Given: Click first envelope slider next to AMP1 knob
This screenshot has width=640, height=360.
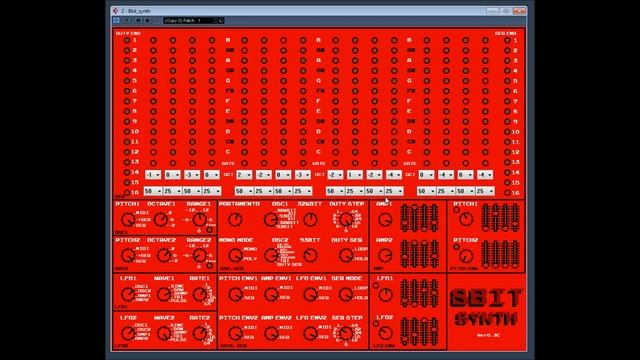Looking at the screenshot, I should click(x=405, y=218).
